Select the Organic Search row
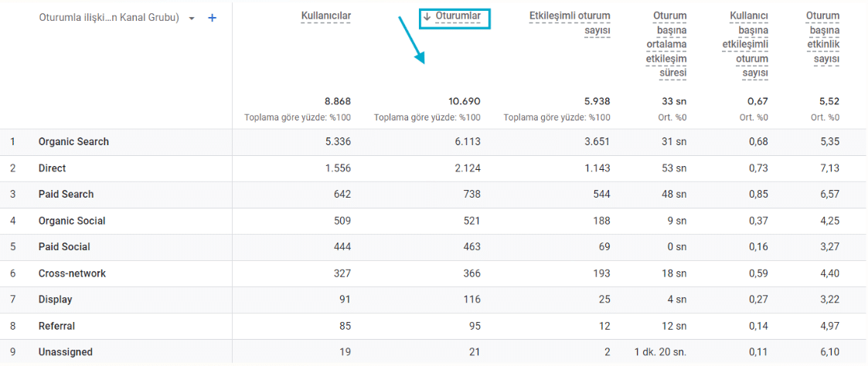The image size is (868, 366). [x=73, y=142]
